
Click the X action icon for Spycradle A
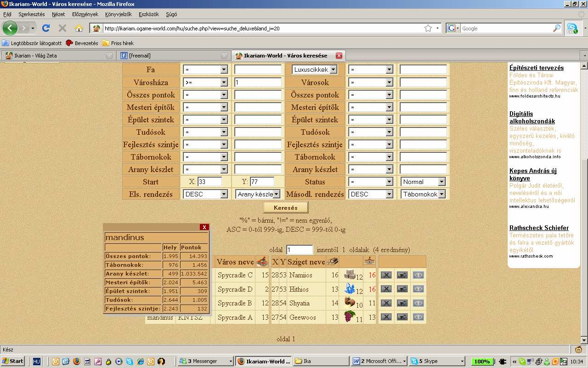pos(386,317)
